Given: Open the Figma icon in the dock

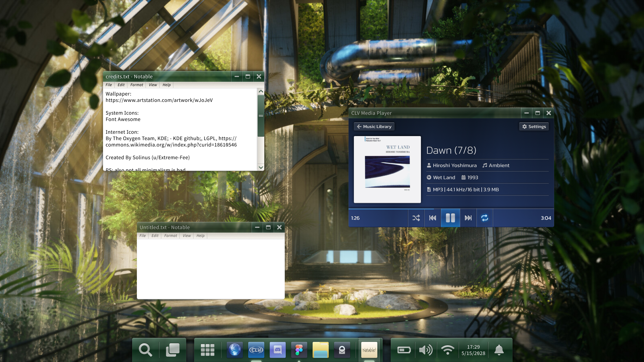Looking at the screenshot, I should pos(299,350).
